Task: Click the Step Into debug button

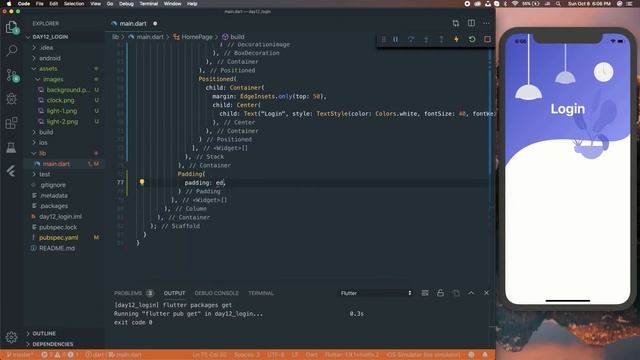Action: coord(426,39)
